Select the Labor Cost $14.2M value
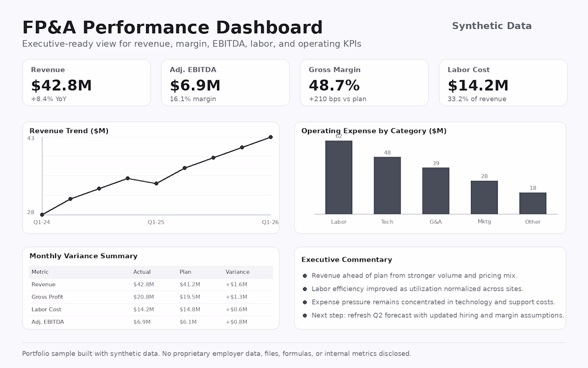The width and height of the screenshot is (588, 368). pos(478,86)
